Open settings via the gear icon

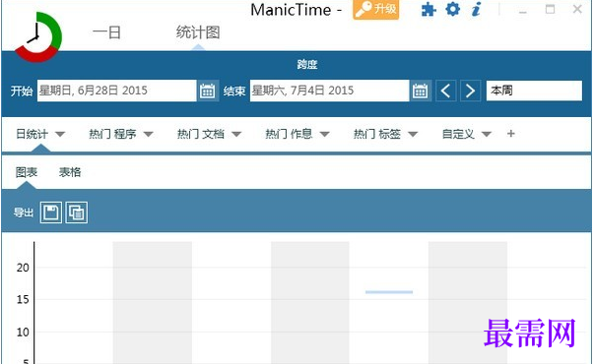click(453, 9)
